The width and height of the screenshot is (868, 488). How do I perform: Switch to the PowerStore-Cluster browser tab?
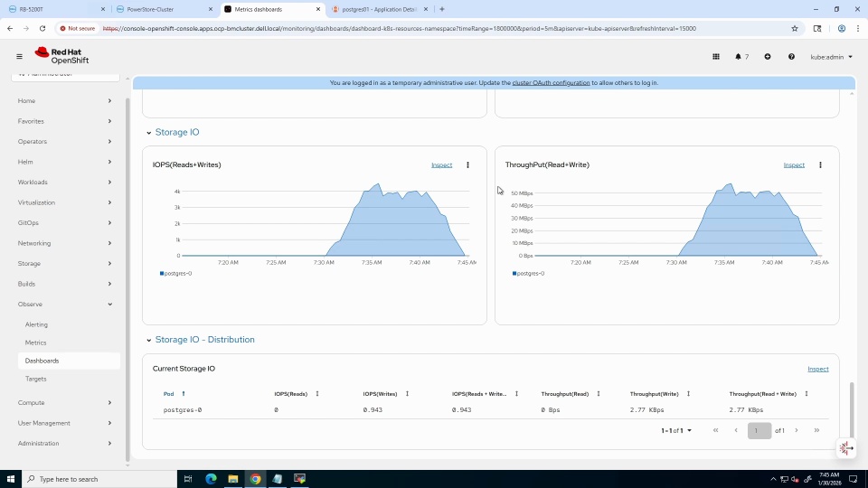click(x=164, y=9)
